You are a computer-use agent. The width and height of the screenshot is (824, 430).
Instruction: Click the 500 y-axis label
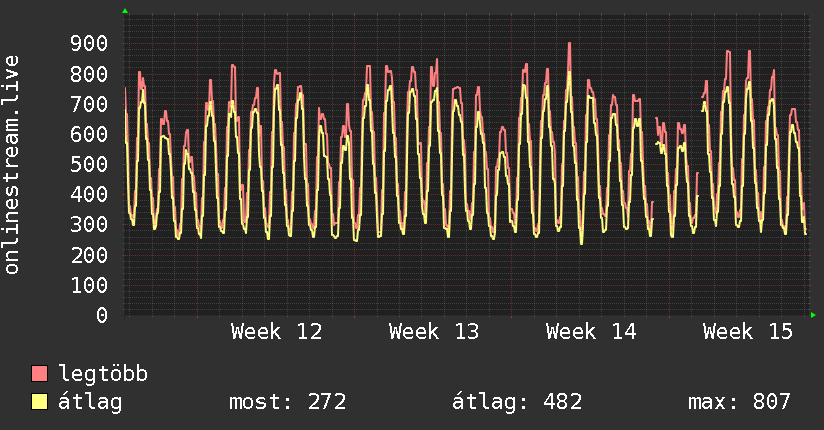pos(89,165)
